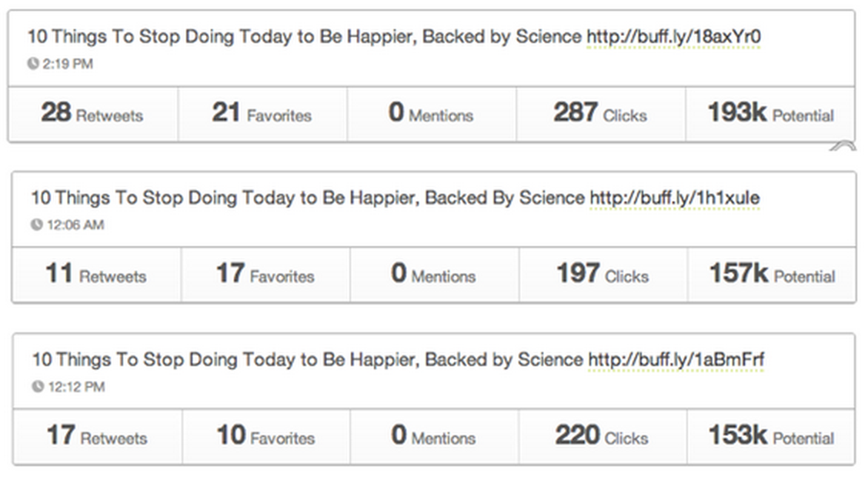Select the 17 Retweets stat
The width and height of the screenshot is (868, 483).
[x=98, y=436]
